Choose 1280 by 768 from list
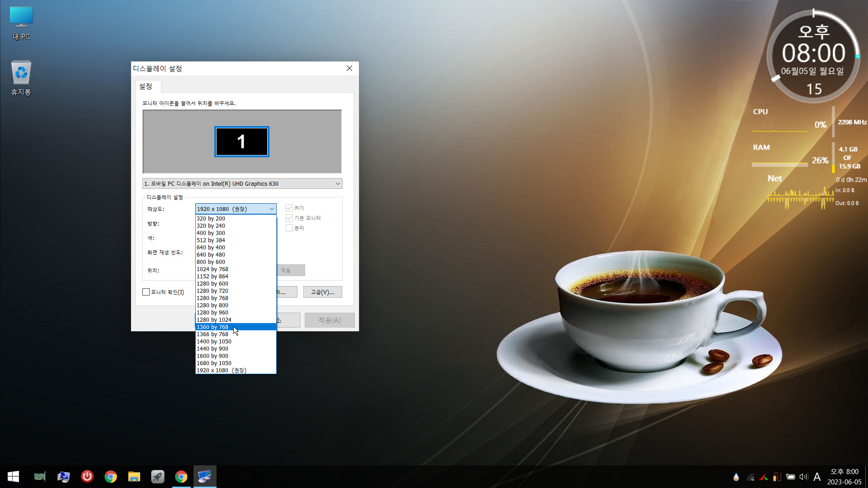868x488 pixels. tap(236, 298)
